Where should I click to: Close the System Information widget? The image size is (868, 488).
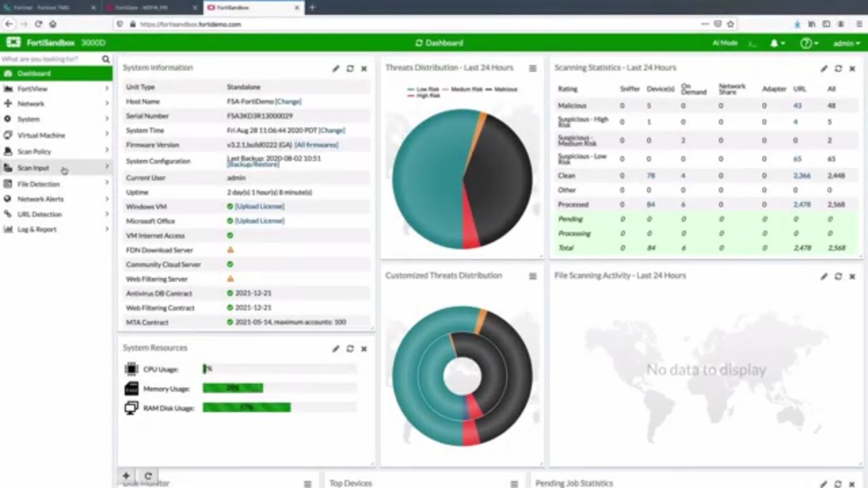[x=364, y=68]
